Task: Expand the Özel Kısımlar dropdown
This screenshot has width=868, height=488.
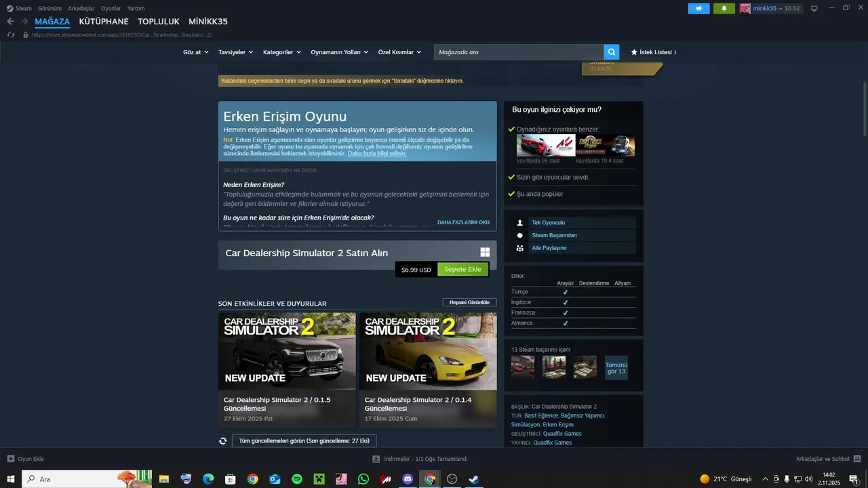Action: [399, 52]
